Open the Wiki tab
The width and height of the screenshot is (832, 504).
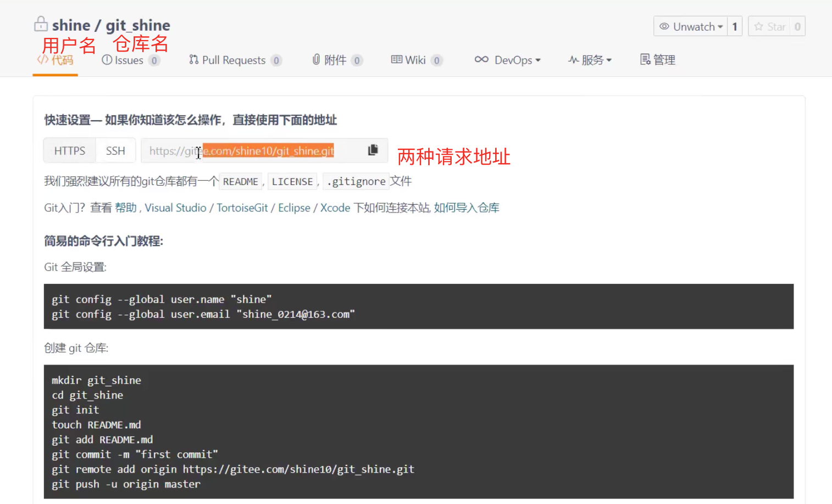(417, 60)
